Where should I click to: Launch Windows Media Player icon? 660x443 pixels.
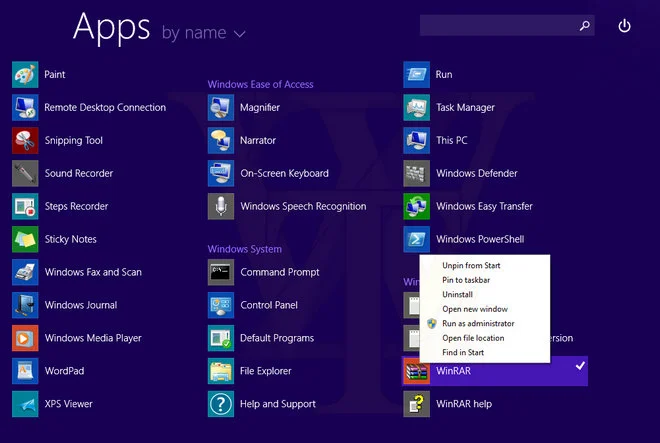pos(25,338)
